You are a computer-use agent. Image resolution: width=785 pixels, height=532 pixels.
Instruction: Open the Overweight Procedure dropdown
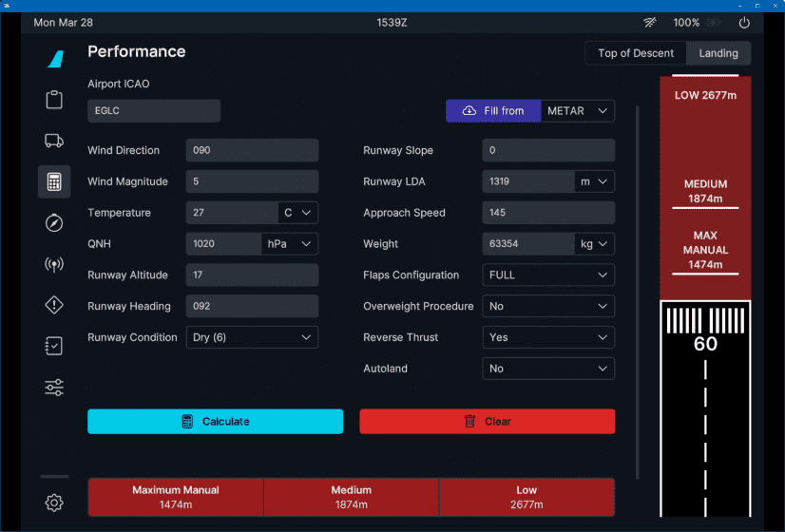tap(548, 306)
